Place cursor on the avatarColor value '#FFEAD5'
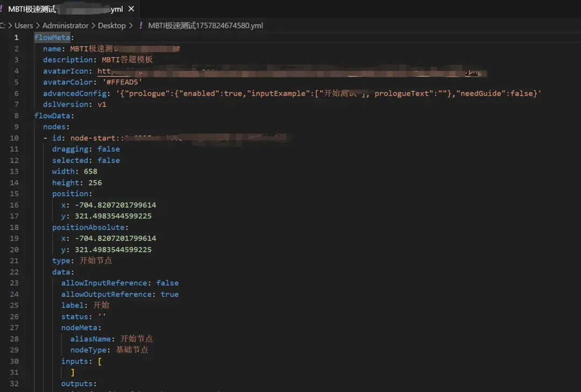Image resolution: width=581 pixels, height=392 pixels. coord(122,82)
